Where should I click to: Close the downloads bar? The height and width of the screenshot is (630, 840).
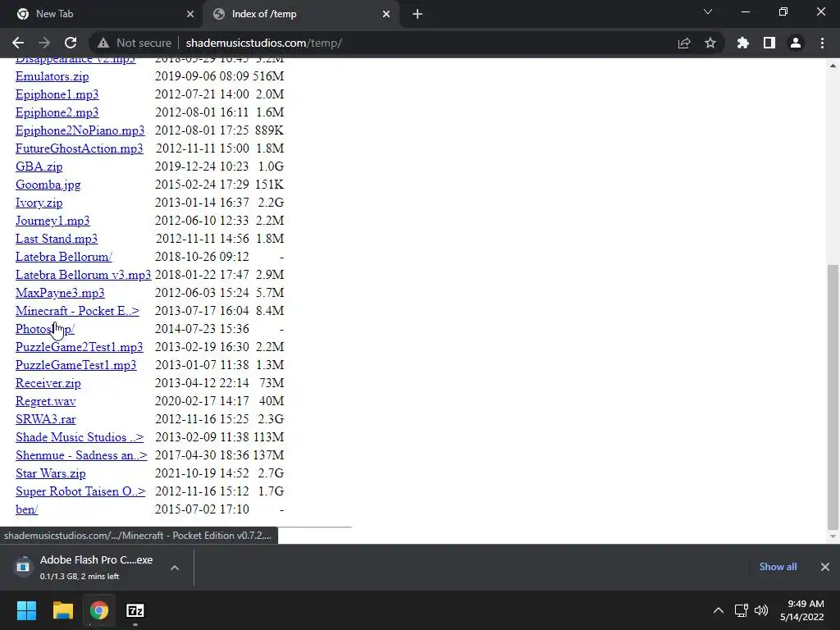(825, 567)
